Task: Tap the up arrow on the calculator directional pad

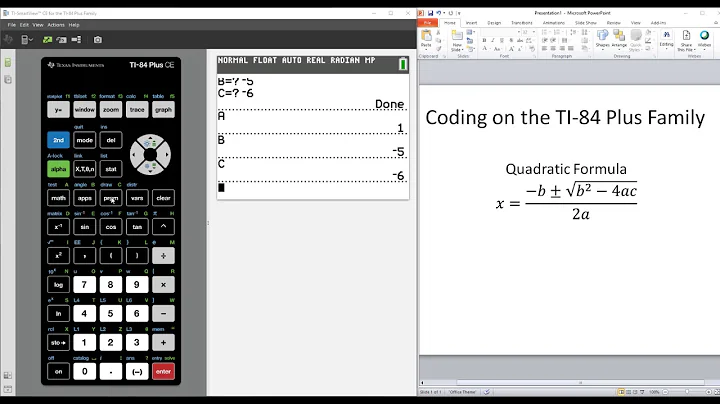Action: 150,141
